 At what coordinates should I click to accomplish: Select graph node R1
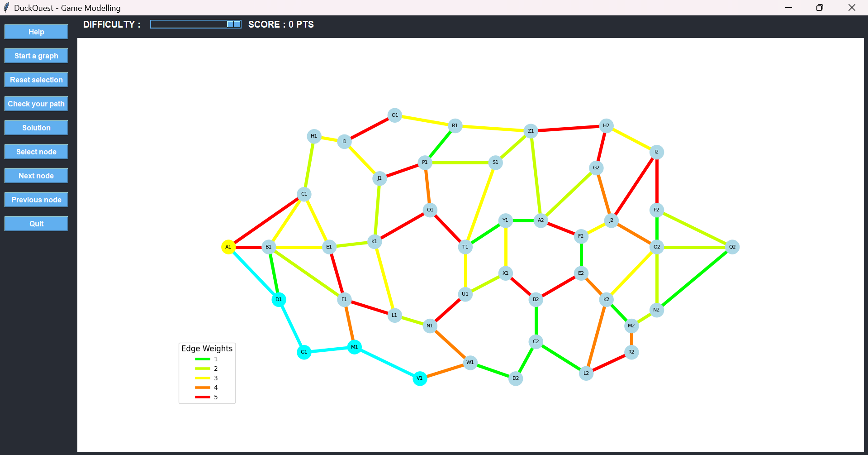tap(455, 125)
